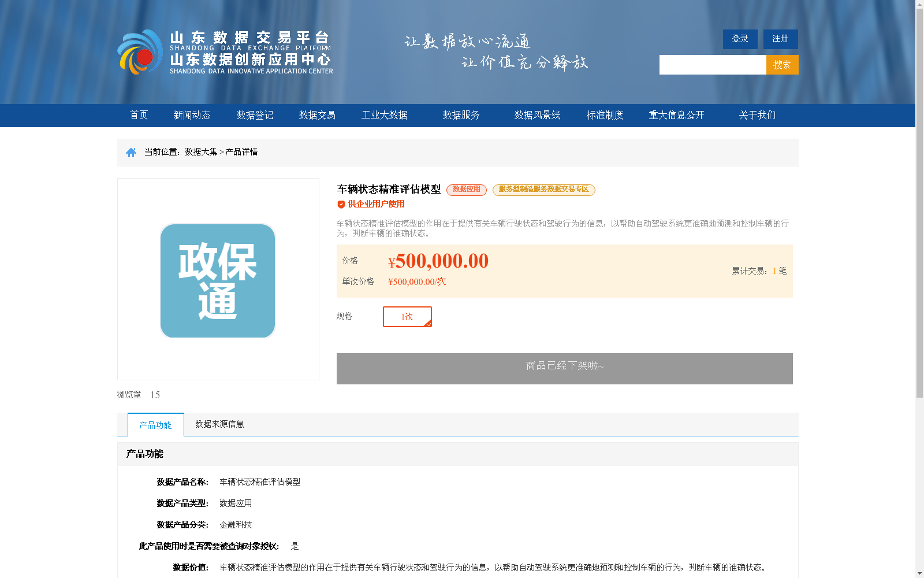Click the page vertical scrollbar thumb
Image resolution: width=924 pixels, height=578 pixels.
pos(919,202)
